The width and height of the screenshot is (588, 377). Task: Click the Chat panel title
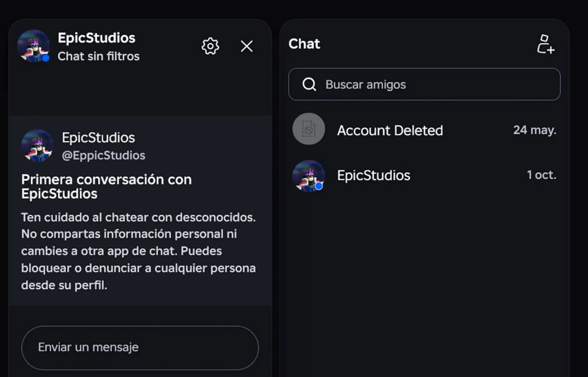(x=304, y=44)
